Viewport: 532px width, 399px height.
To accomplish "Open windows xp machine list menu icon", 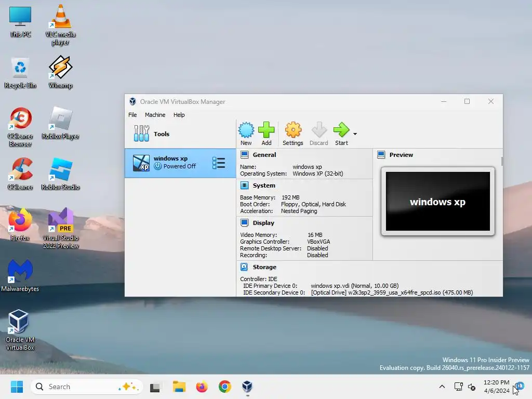I will tap(219, 163).
